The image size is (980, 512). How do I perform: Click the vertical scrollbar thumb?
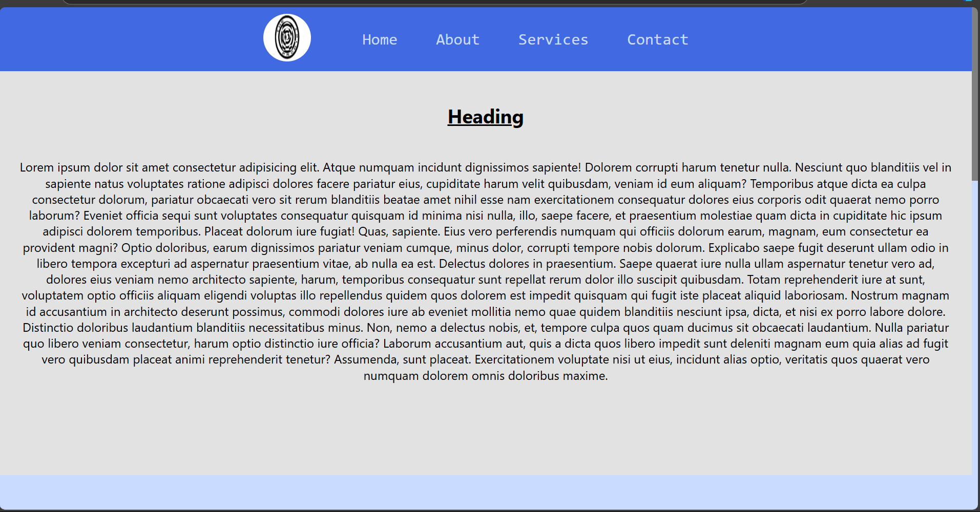coord(975,94)
